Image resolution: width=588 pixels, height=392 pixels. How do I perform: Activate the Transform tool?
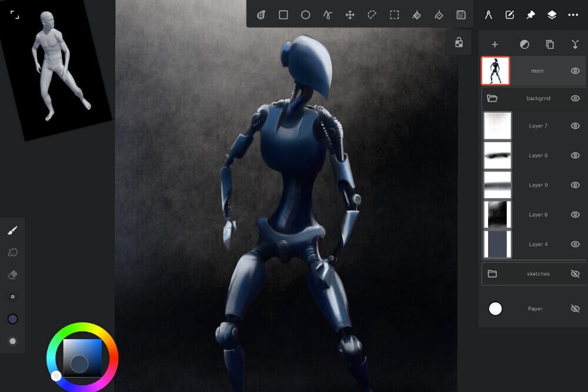pyautogui.click(x=350, y=15)
